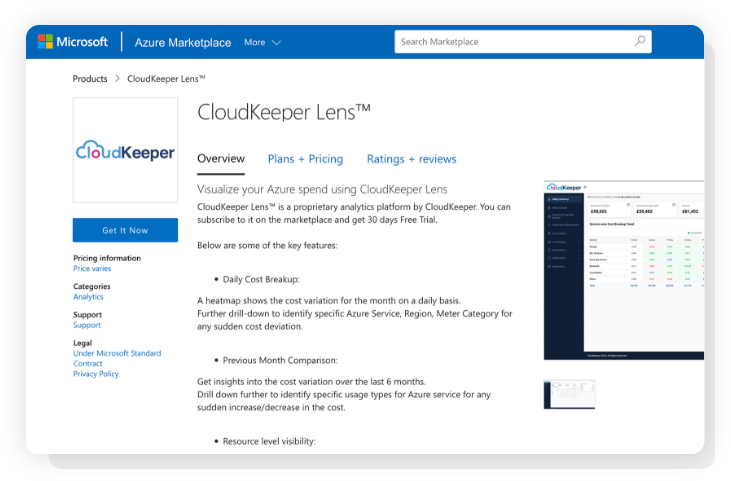This screenshot has width=731, height=481.
Task: Go to Products breadcrumb
Action: [90, 79]
